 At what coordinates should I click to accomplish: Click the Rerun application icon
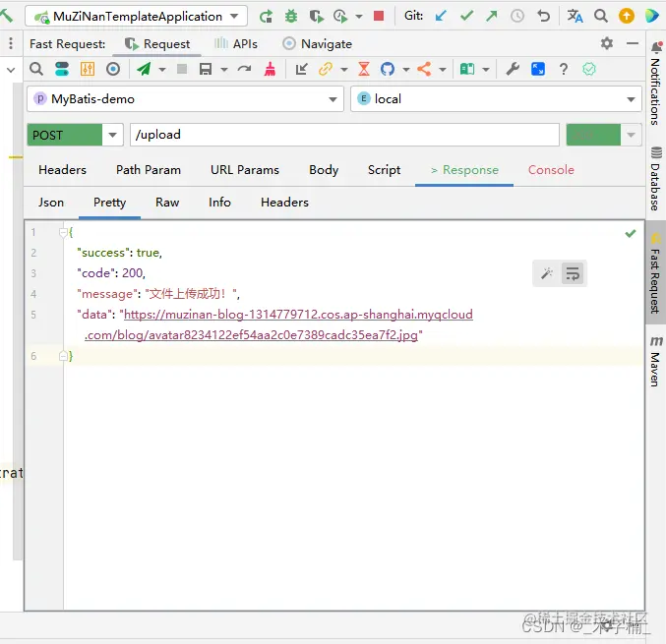pyautogui.click(x=267, y=17)
